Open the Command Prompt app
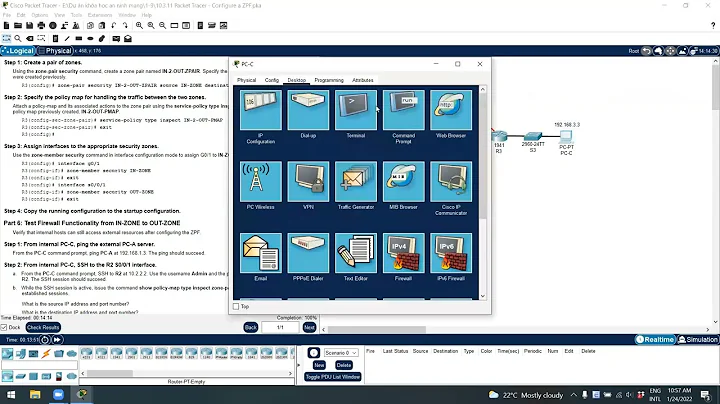Viewport: 720px width, 404px height. [x=404, y=110]
